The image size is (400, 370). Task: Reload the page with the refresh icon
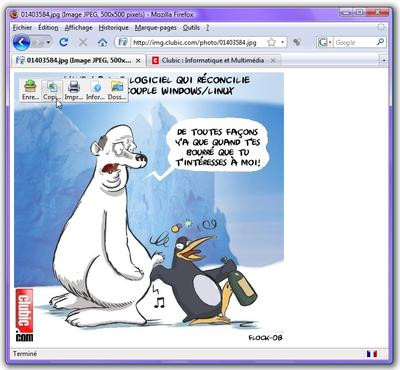[64, 42]
